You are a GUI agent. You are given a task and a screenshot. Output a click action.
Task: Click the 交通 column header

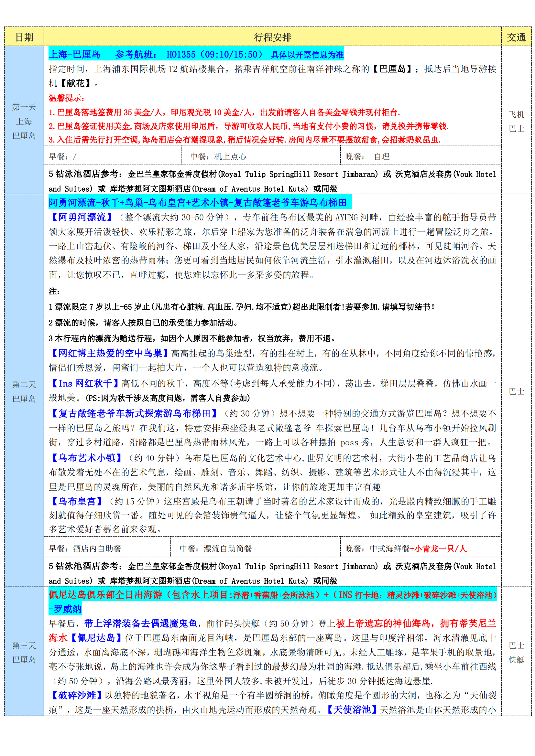(516, 37)
